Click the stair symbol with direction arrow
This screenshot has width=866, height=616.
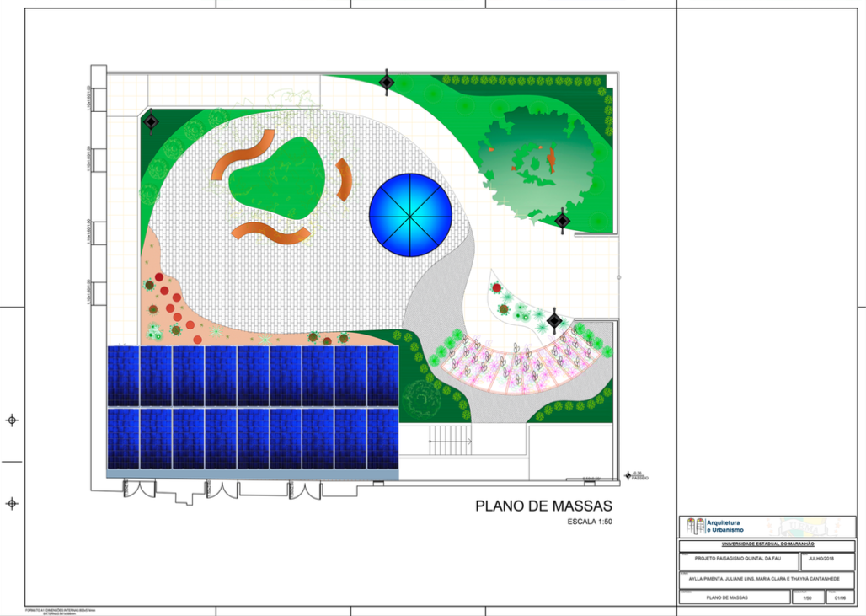coord(450,442)
